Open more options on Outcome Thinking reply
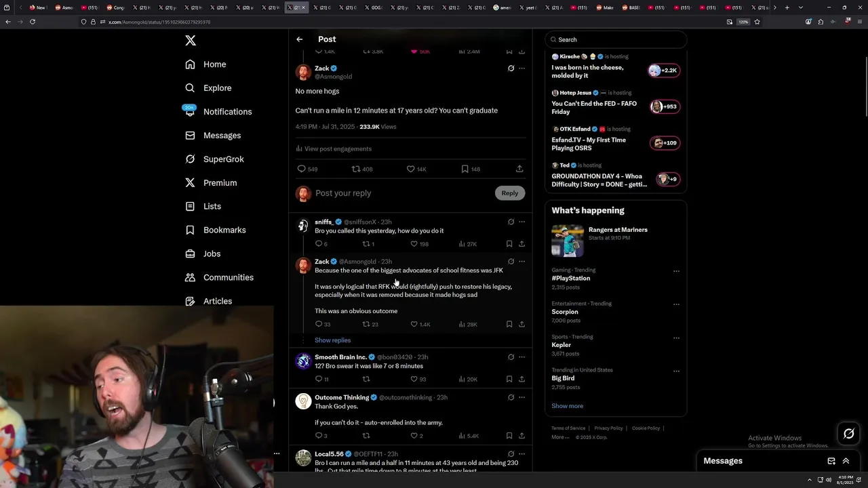 (x=521, y=397)
